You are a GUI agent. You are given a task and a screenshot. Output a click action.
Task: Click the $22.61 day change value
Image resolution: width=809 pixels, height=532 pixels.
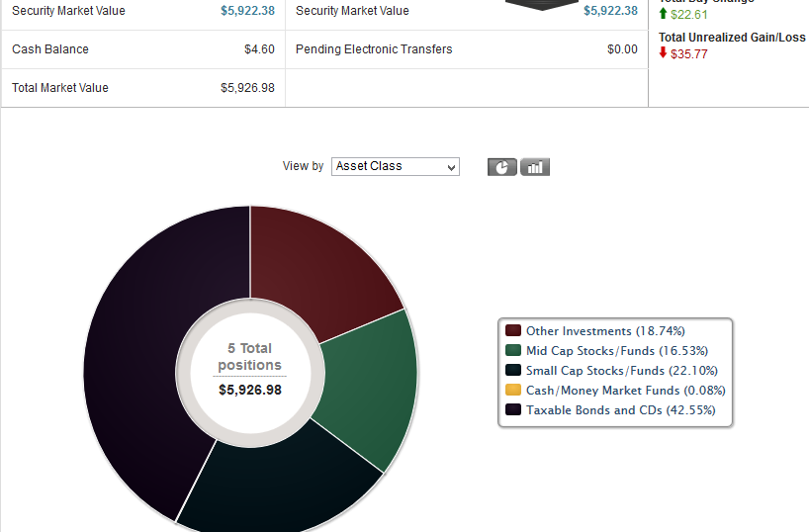pos(688,15)
